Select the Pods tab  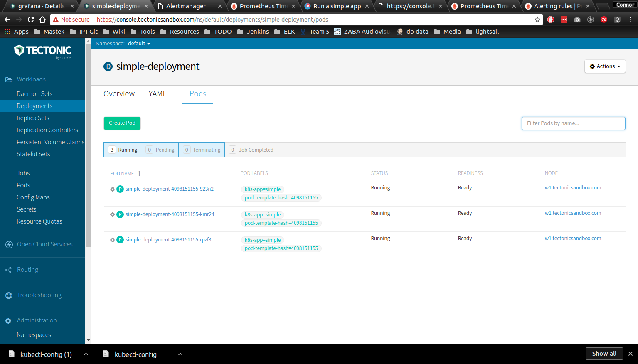coord(198,94)
